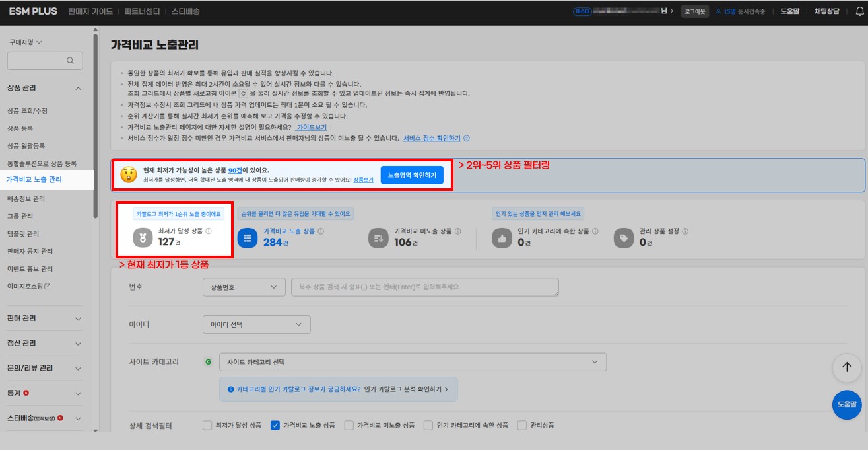Click the 관리 상품 설정 tag icon

[624, 238]
